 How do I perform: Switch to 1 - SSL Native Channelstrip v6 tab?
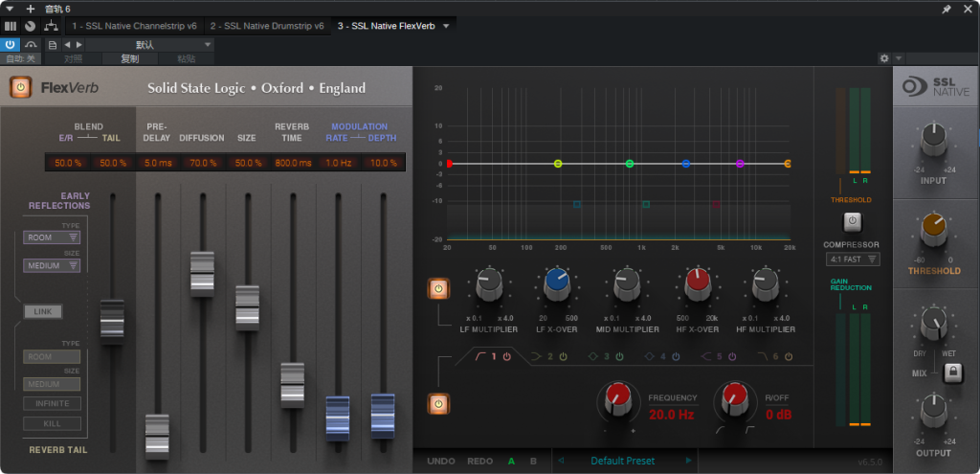(134, 26)
